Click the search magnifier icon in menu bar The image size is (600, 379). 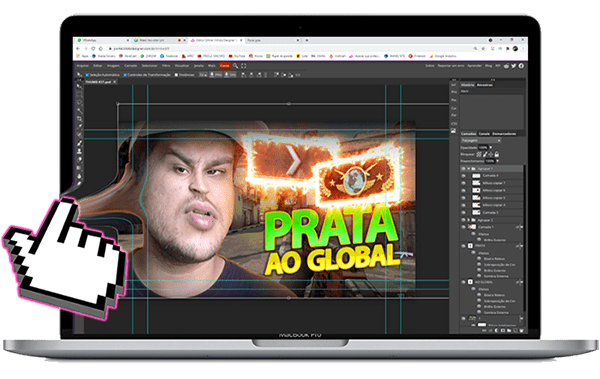[x=235, y=66]
